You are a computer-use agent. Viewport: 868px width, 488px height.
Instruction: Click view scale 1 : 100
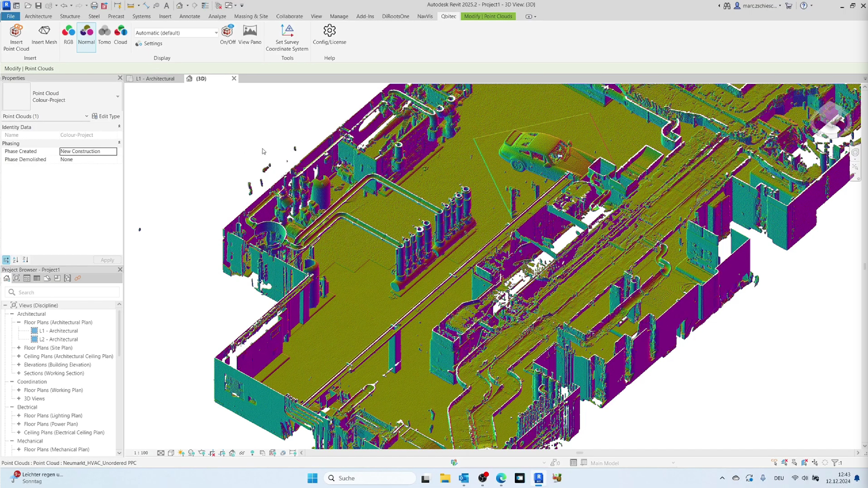click(x=141, y=453)
